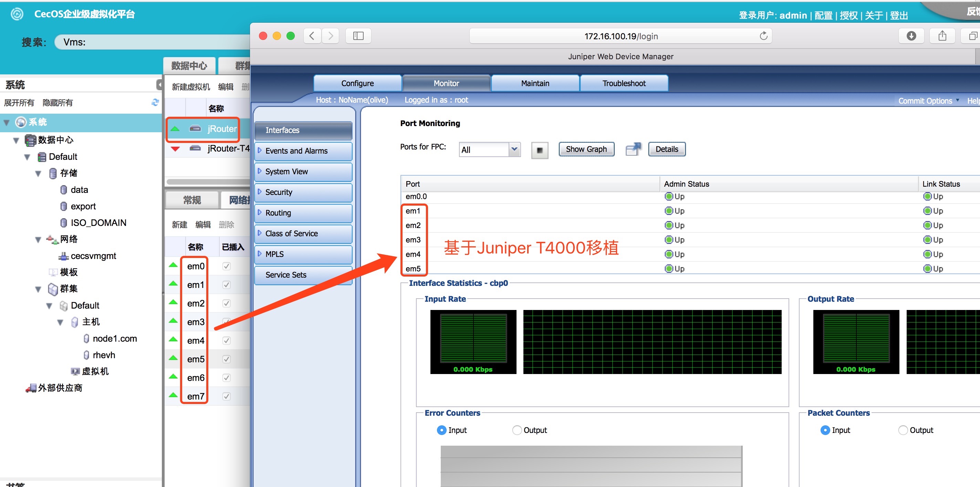The width and height of the screenshot is (980, 487).
Task: Open the Troubleshoot tab
Action: (624, 83)
